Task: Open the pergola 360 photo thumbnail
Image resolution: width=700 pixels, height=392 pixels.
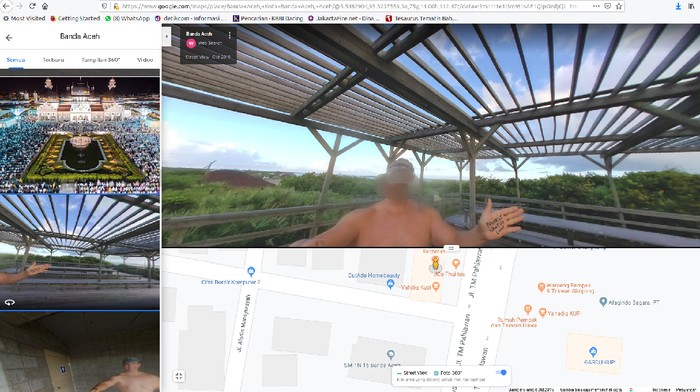Action: 80,252
